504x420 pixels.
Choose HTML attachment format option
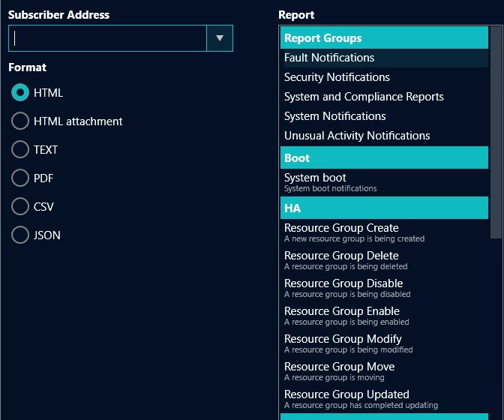[20, 121]
